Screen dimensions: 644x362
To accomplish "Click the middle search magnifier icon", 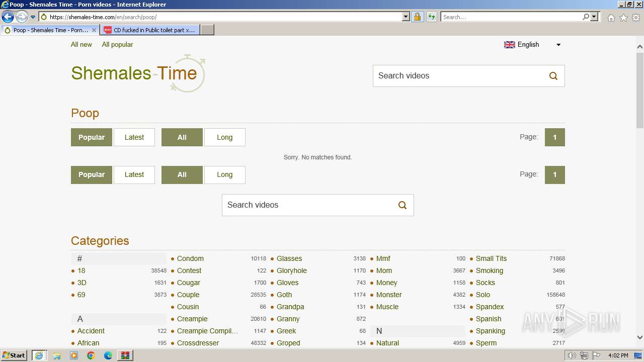I will click(x=403, y=205).
